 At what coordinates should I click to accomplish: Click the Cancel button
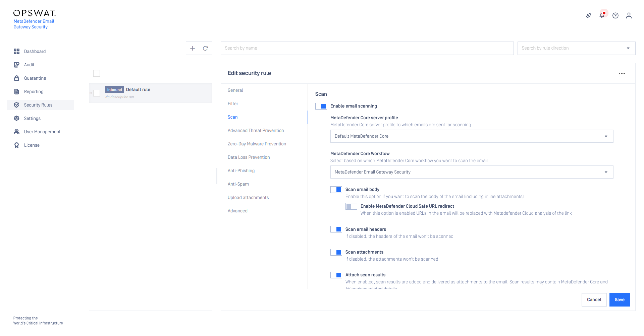594,300
